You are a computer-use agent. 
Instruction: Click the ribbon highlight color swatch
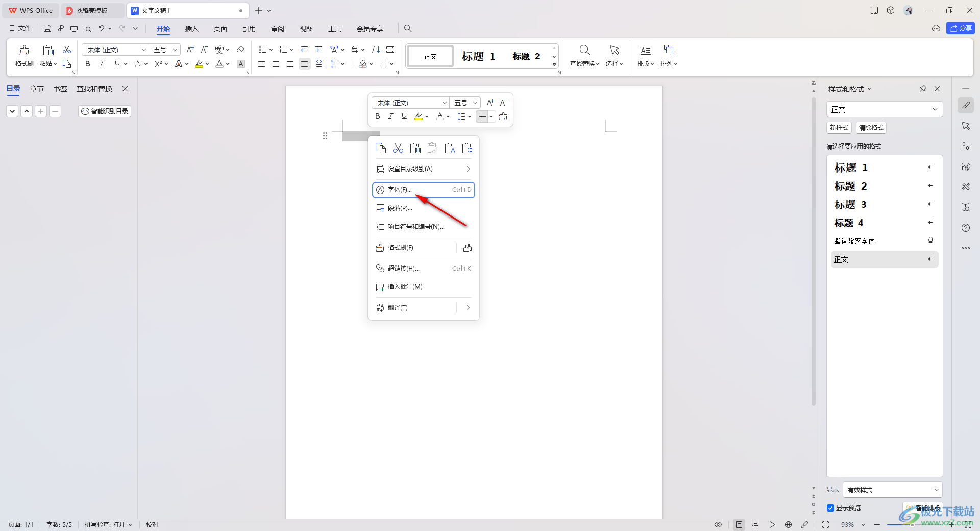tap(199, 64)
